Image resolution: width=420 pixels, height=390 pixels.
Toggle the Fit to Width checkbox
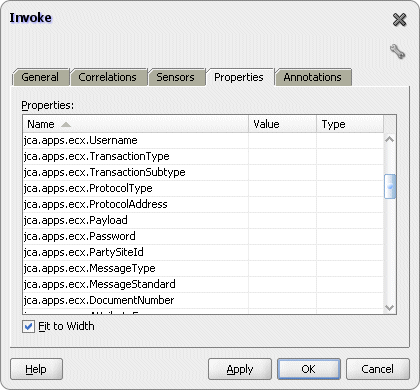pos(28,326)
